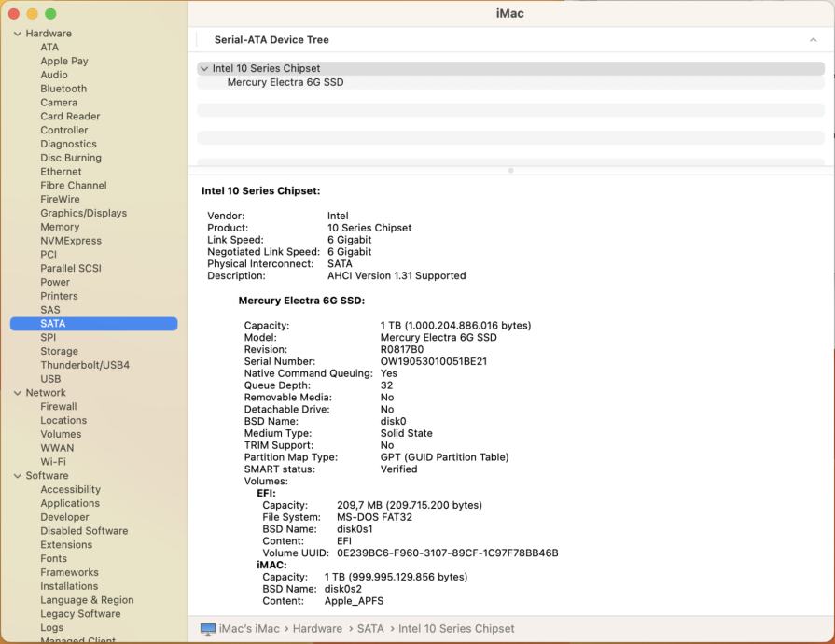835x644 pixels.
Task: Collapse the Intel 10 Series Chipset tree row
Action: click(204, 69)
